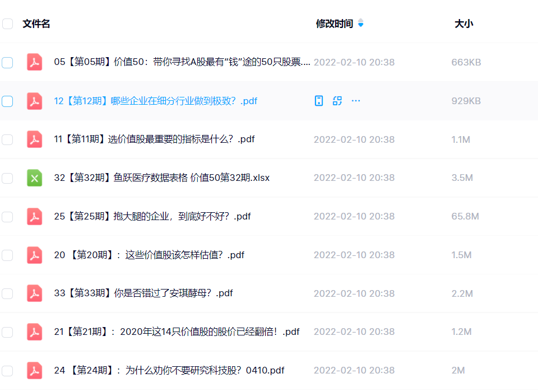Click the 修改时间 column header text
The width and height of the screenshot is (538, 392).
(x=334, y=24)
